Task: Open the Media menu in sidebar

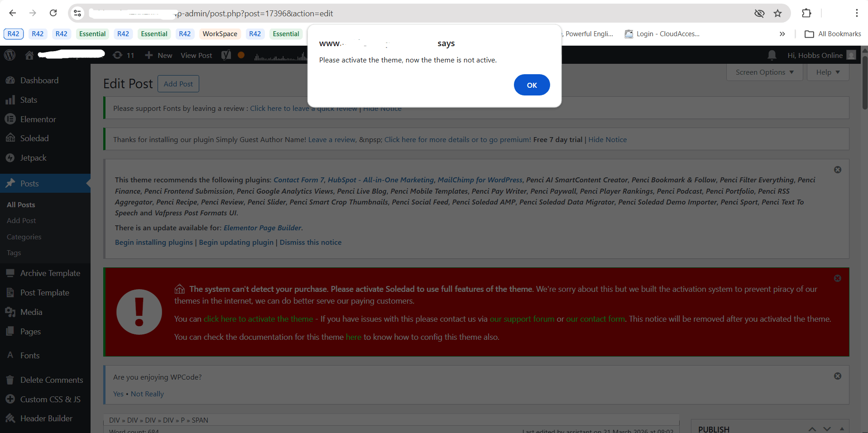Action: pyautogui.click(x=31, y=312)
